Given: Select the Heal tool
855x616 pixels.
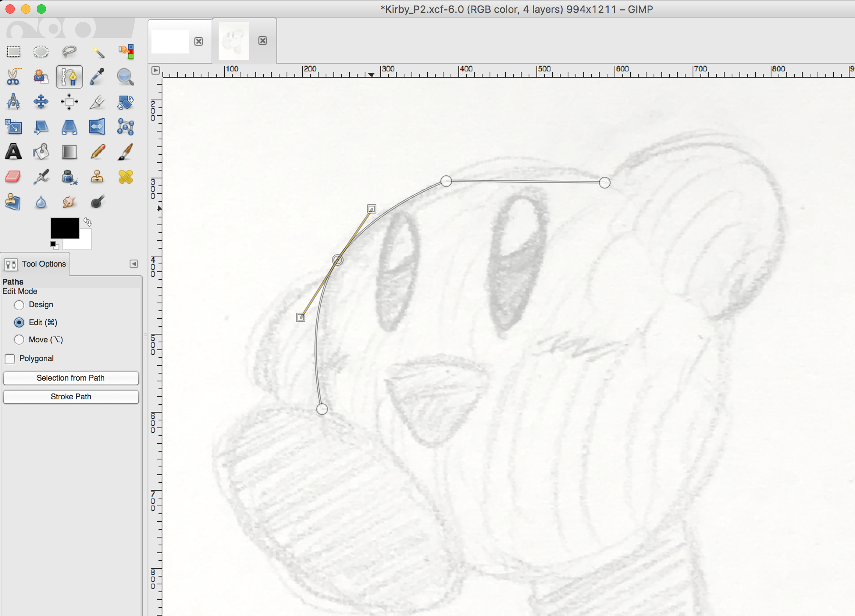Looking at the screenshot, I should [x=125, y=177].
